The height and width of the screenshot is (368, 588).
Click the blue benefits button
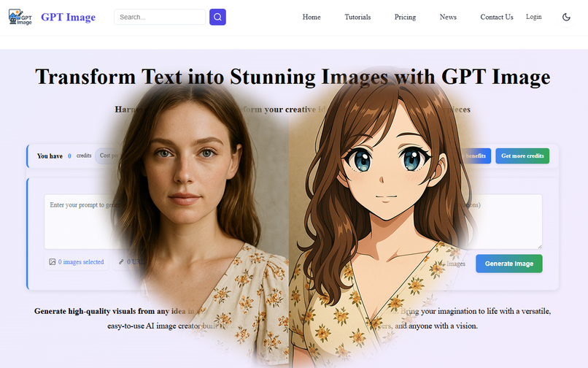[476, 156]
